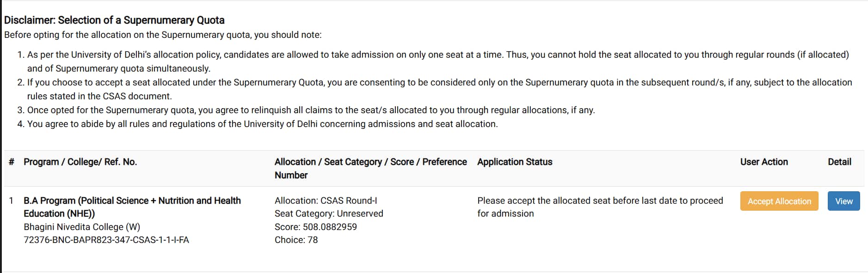Click the Score: 508.0882959 value

pyautogui.click(x=316, y=227)
